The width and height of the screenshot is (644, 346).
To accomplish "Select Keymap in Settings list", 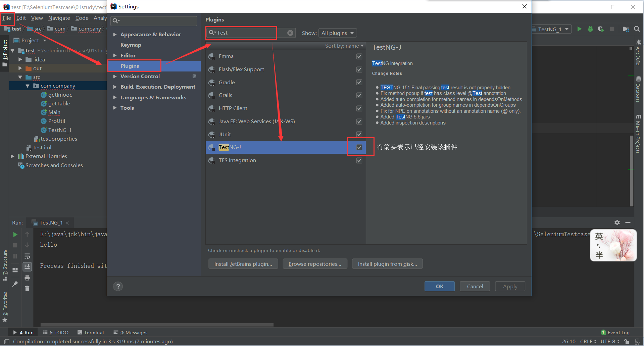I will (131, 45).
